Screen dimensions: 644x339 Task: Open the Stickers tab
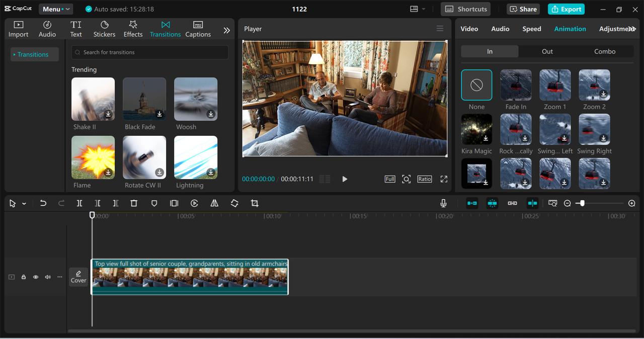click(104, 29)
